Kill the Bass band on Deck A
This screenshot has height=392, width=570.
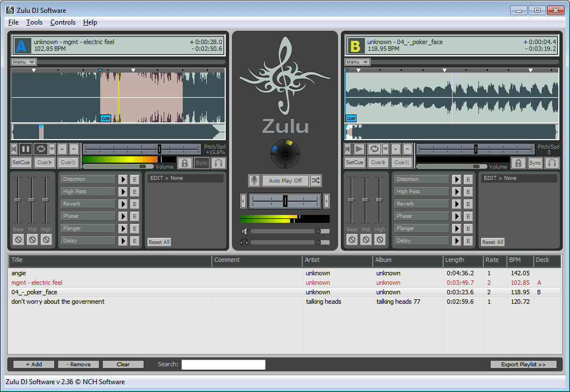pos(18,240)
